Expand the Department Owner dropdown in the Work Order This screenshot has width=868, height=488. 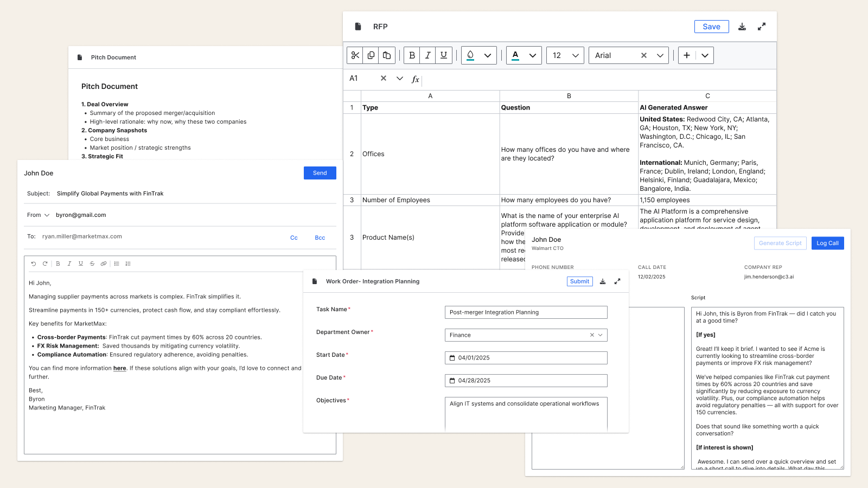tap(600, 335)
